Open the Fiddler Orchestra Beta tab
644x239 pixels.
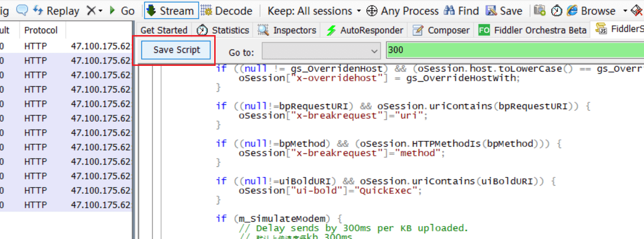tap(532, 30)
